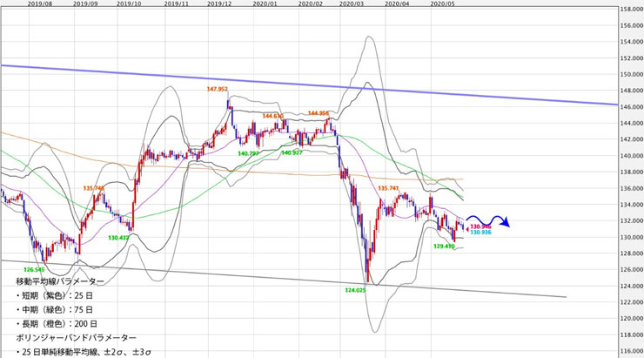Select the 135.741 high price label
Viewport: 644px width, 358px height.
tap(388, 188)
